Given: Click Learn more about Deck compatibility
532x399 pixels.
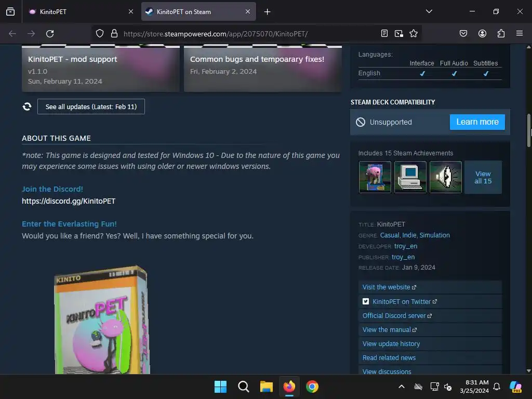Looking at the screenshot, I should pos(477,122).
